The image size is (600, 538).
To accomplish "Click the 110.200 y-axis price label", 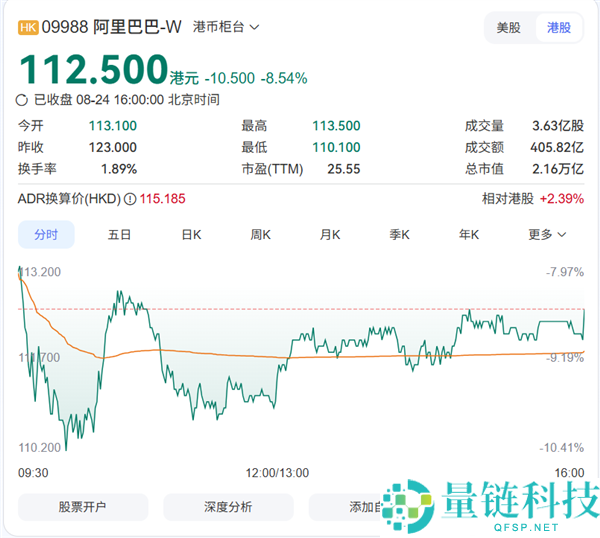I will point(40,447).
